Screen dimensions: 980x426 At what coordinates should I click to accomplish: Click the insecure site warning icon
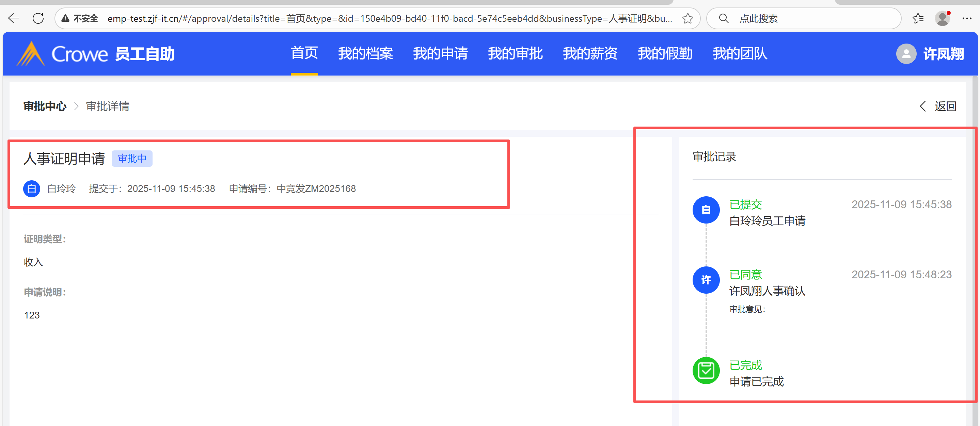tap(65, 18)
